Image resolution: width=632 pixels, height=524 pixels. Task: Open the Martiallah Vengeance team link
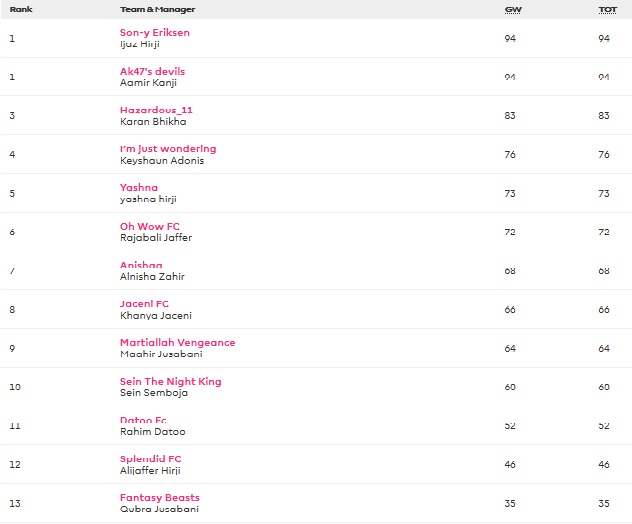click(177, 342)
